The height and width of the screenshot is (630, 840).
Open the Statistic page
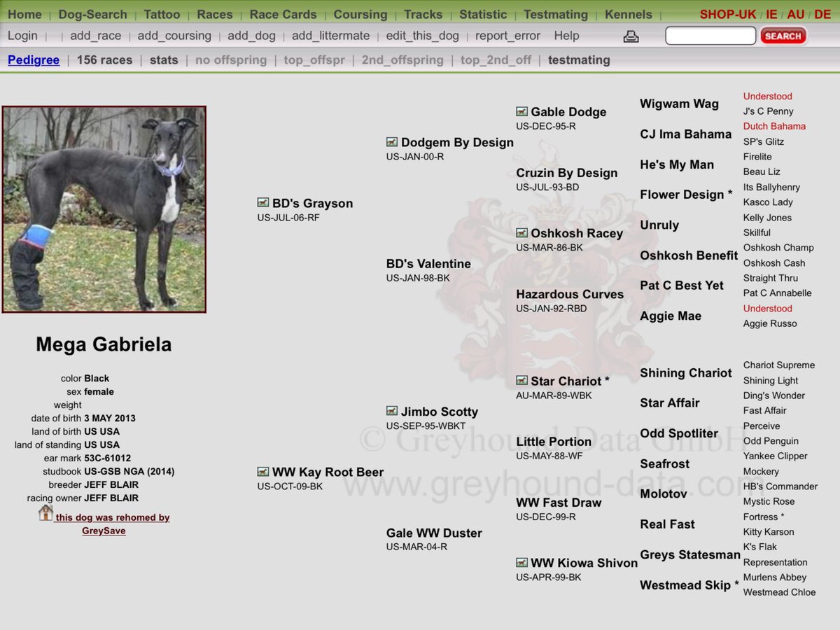(483, 14)
